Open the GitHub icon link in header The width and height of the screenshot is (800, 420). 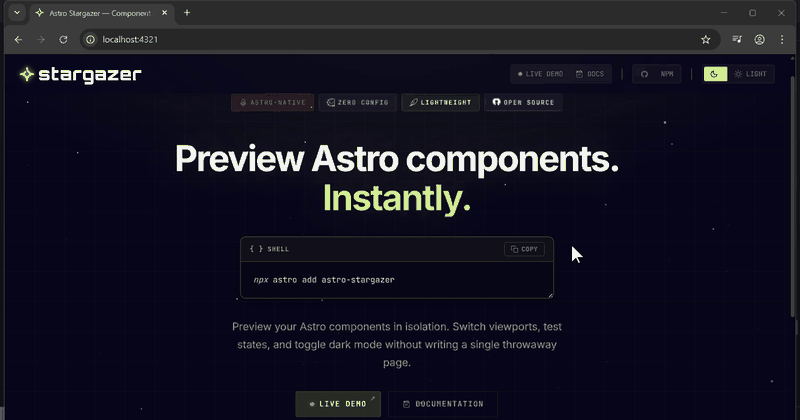coord(644,74)
